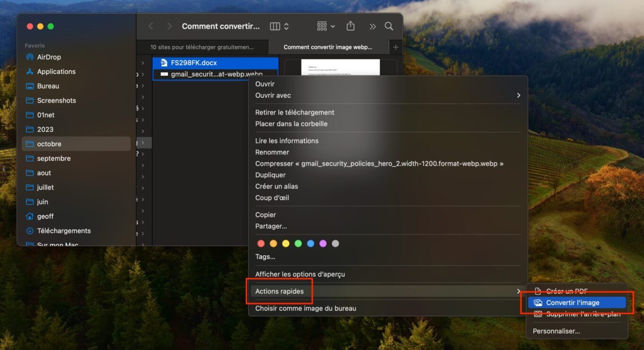This screenshot has height=350, width=644.
Task: Choose Ouvrir in context menu
Action: [265, 84]
